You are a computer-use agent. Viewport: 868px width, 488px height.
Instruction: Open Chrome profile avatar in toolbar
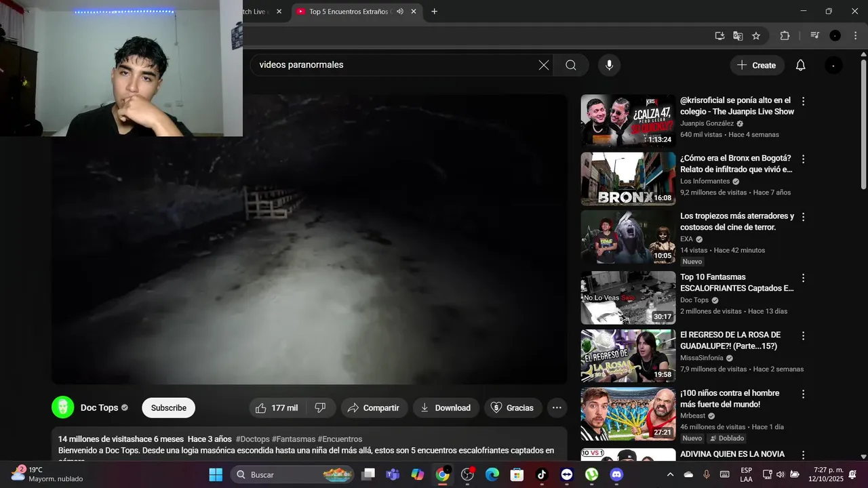(x=835, y=36)
